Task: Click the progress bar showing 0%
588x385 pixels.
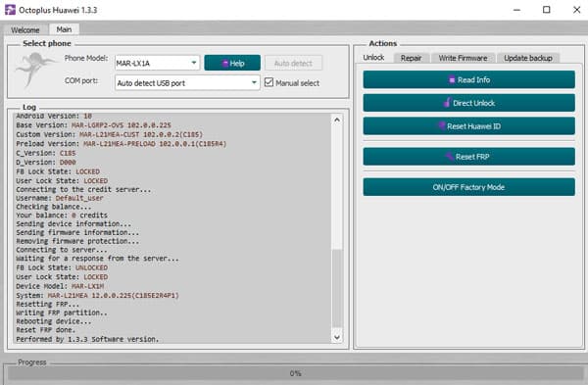Action: [295, 373]
